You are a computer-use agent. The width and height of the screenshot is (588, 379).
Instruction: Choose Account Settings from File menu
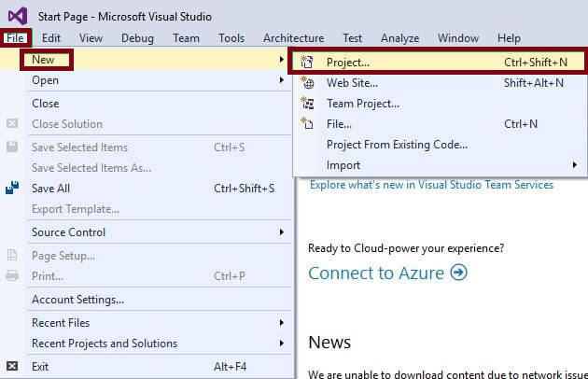tap(77, 300)
